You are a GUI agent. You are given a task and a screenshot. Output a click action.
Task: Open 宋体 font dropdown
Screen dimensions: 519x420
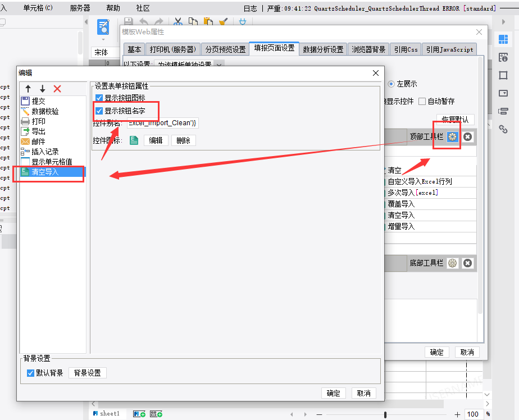tap(105, 52)
